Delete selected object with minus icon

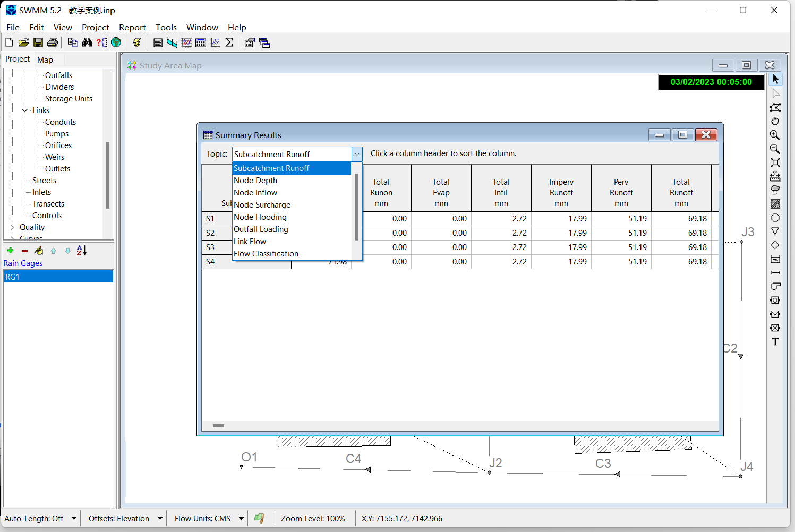tap(24, 251)
